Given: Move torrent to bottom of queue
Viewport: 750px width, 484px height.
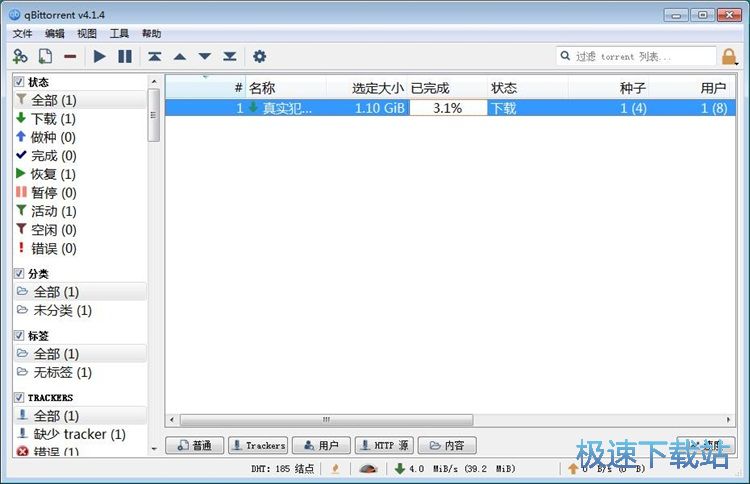Looking at the screenshot, I should (230, 56).
